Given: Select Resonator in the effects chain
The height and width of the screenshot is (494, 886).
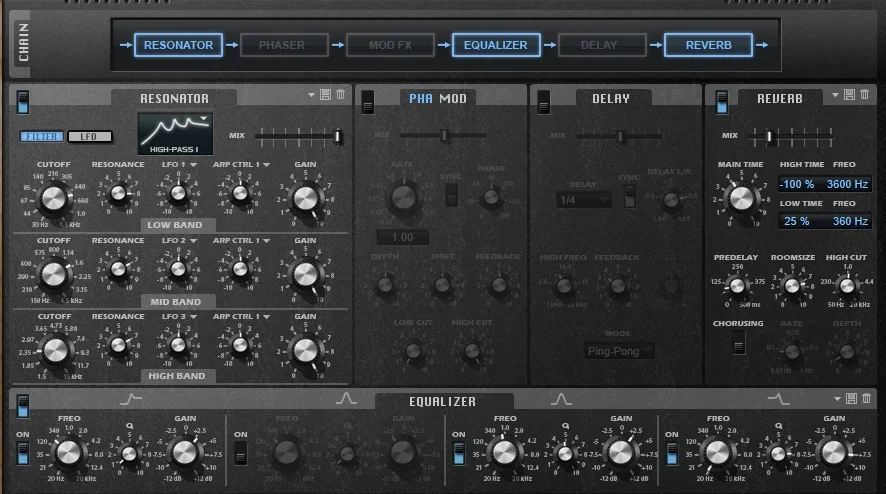Looking at the screenshot, I should 178,45.
